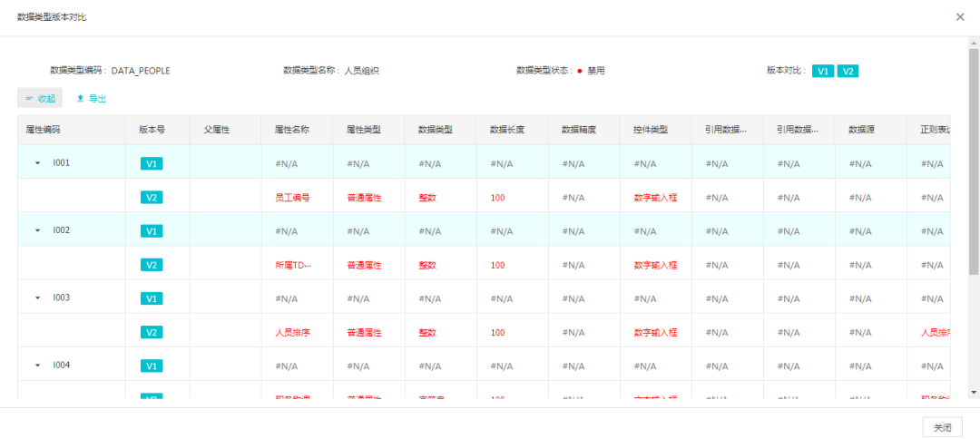Collapse the I001 attribute row
Screen dimensions: 980x439
(x=38, y=163)
